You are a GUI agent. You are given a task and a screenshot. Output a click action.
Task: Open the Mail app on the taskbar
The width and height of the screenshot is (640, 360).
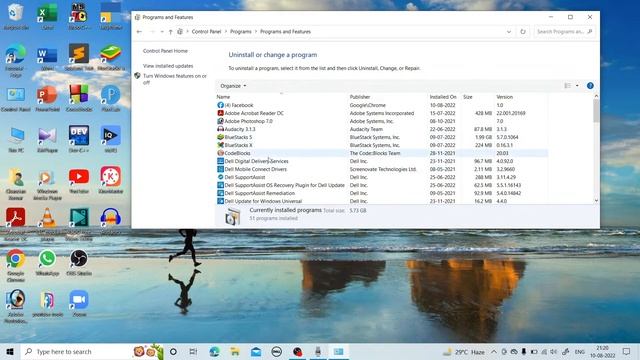click(x=256, y=351)
